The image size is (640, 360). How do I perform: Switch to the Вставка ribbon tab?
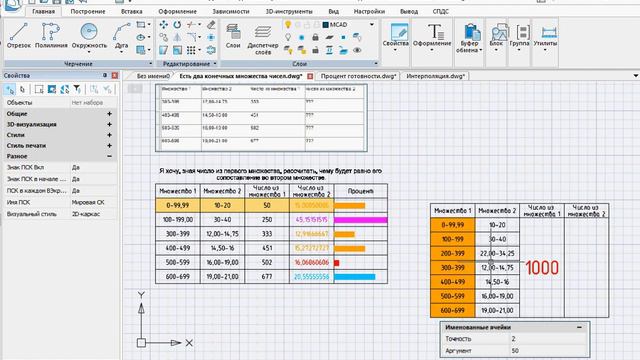click(x=131, y=11)
